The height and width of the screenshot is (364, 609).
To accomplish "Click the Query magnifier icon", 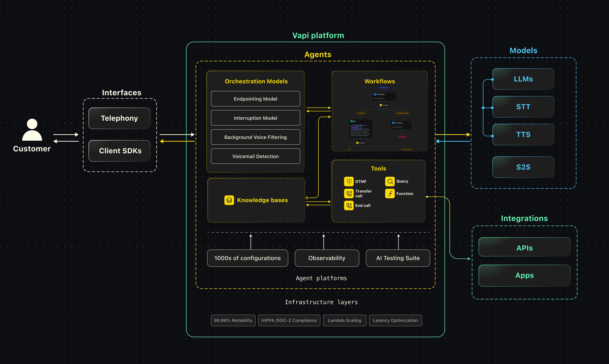I will click(x=390, y=182).
